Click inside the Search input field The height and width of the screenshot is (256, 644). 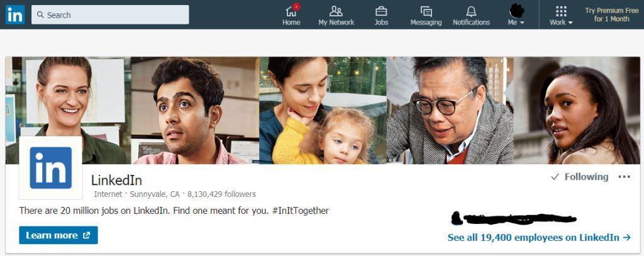110,15
